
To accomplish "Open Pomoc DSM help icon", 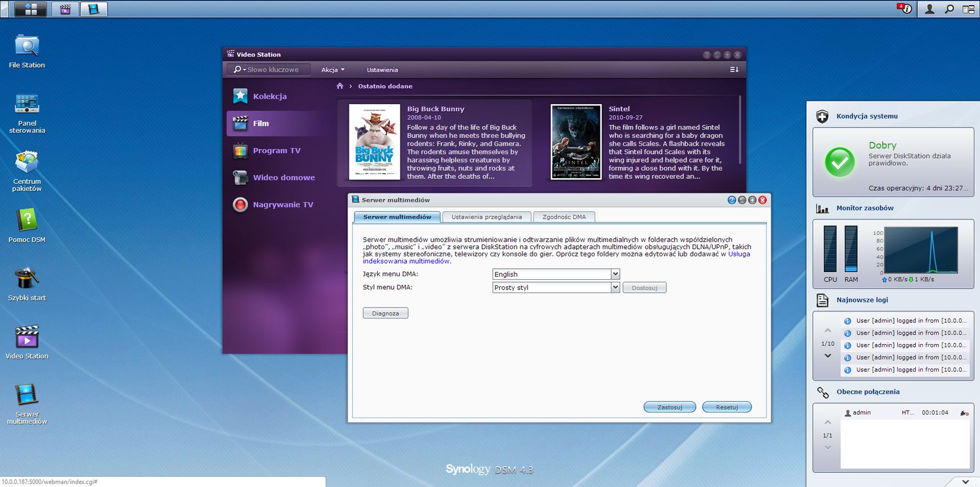I will click(27, 225).
